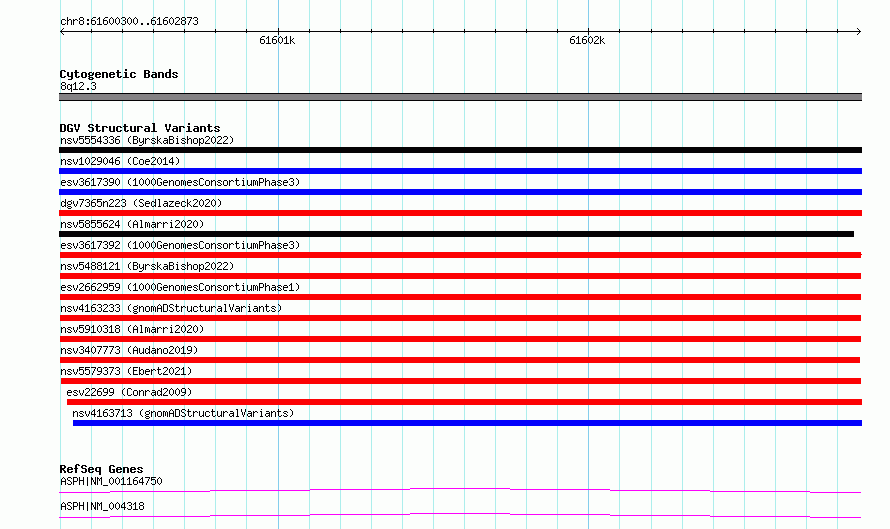
Task: Select the red bar for nsv3407773
Action: pos(459,360)
